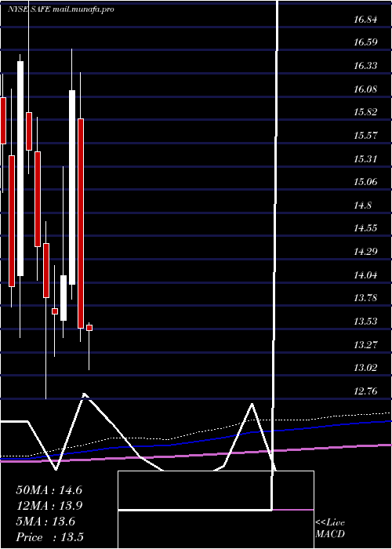Click the 13.53 price axis label
The height and width of the screenshot is (549, 392).
click(x=365, y=322)
